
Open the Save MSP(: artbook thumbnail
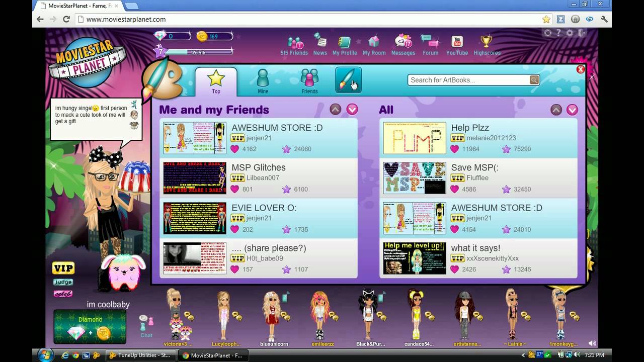tap(415, 178)
